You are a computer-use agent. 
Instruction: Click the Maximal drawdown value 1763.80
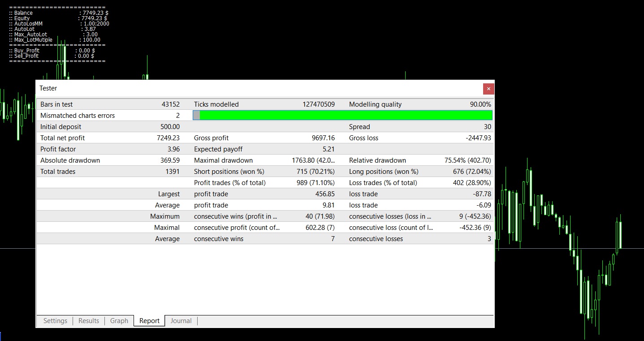coord(313,160)
